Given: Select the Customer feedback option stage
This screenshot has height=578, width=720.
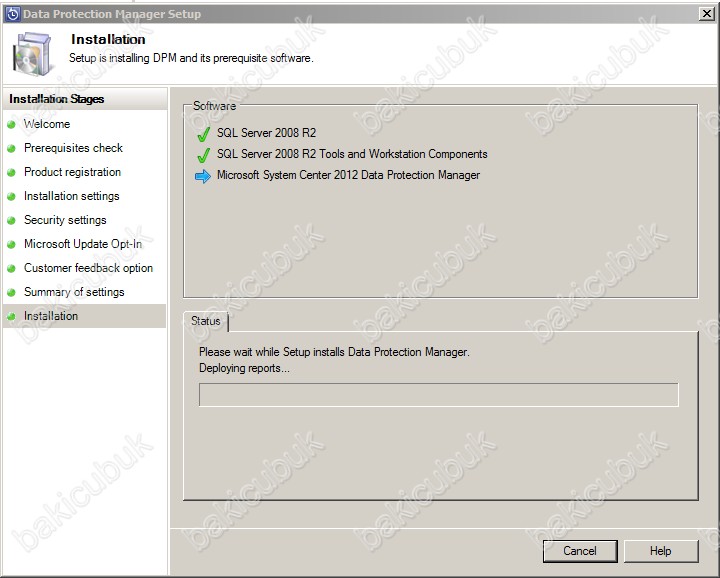Looking at the screenshot, I should tap(89, 268).
